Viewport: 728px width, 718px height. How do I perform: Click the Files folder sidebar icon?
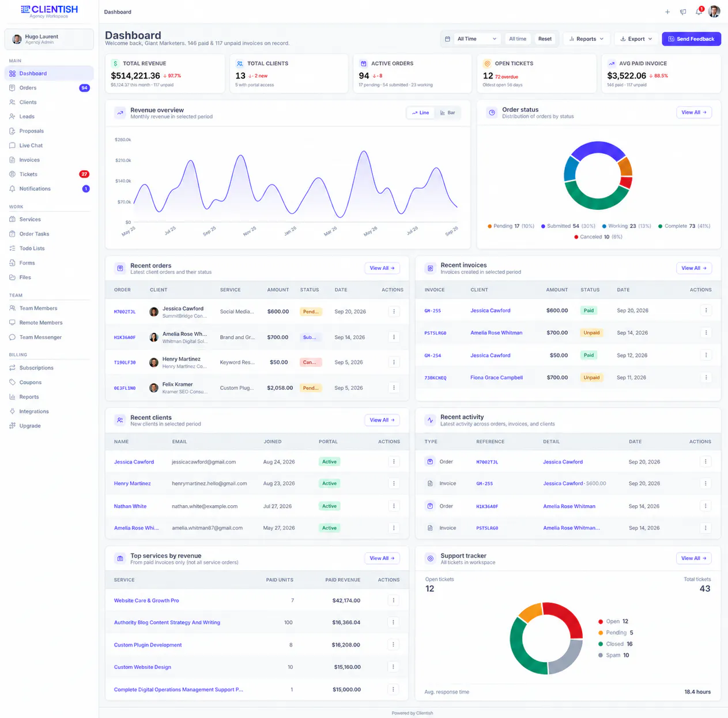coord(12,277)
